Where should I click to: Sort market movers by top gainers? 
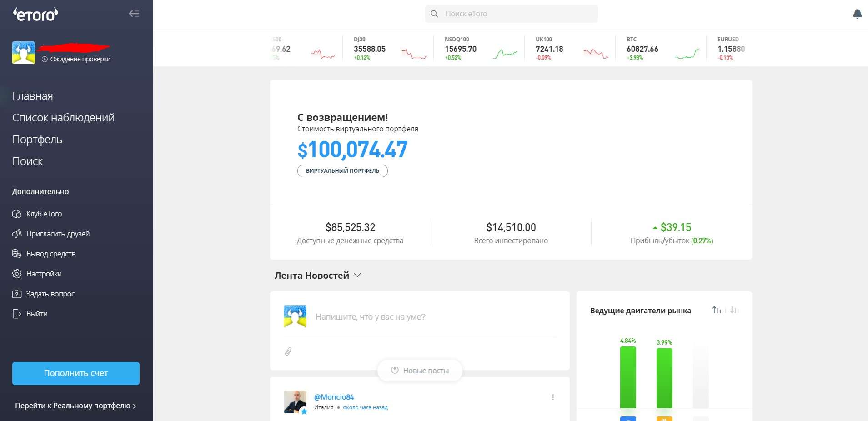(717, 310)
